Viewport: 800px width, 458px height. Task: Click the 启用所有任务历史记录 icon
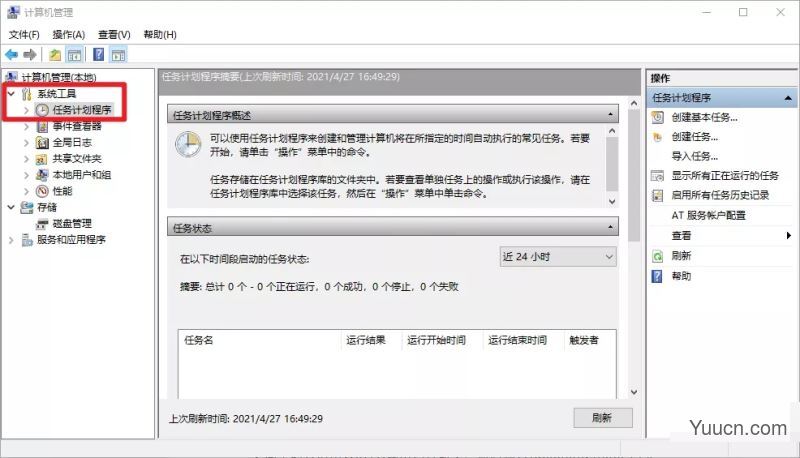pyautogui.click(x=658, y=195)
